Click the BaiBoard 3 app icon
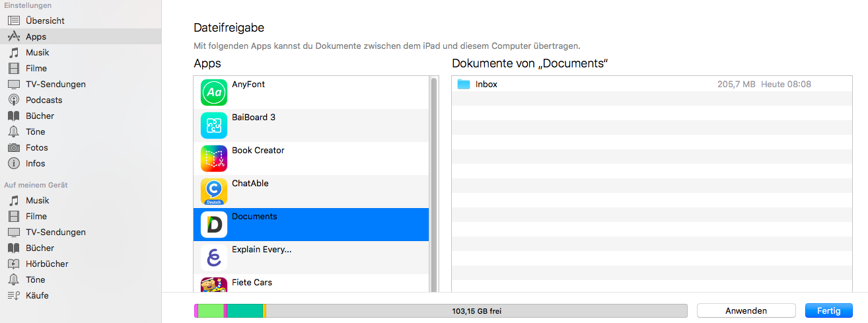Screen dimensions: 868x323 213,126
